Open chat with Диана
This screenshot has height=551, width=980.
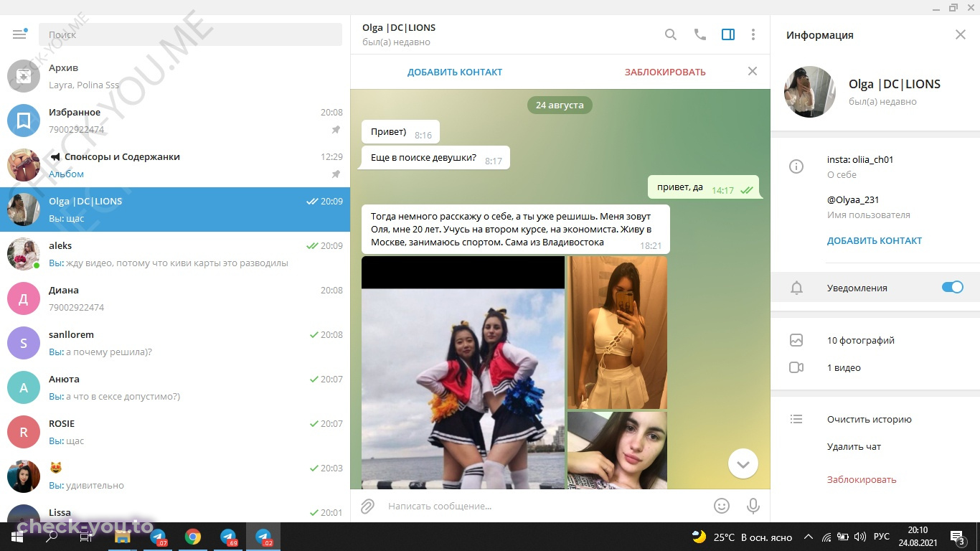pyautogui.click(x=175, y=298)
